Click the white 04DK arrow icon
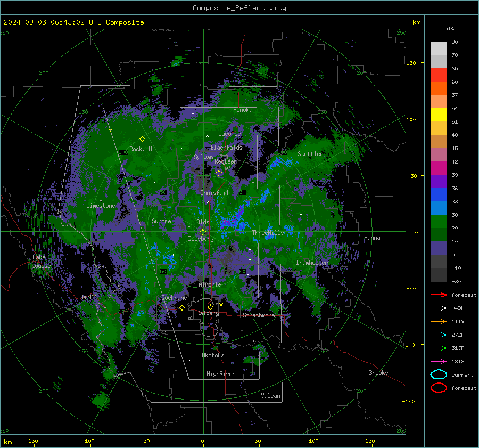 tap(439, 308)
